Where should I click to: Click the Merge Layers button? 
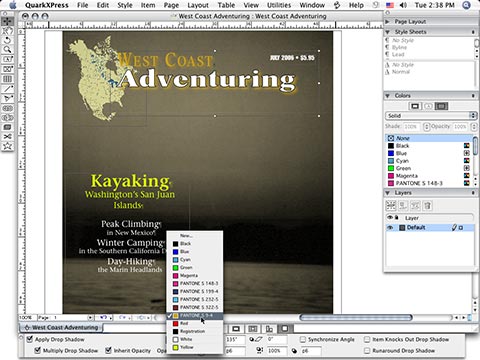(415, 205)
